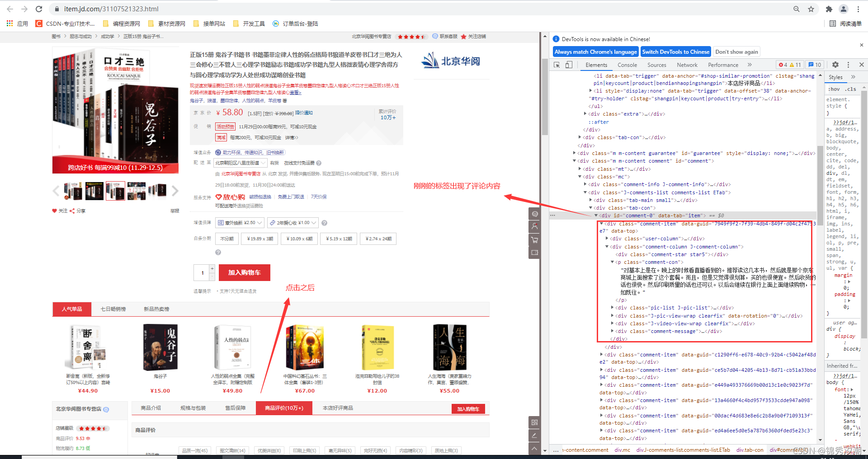This screenshot has width=868, height=459.
Task: Select ¥19.89 x 3期 installment option
Action: click(x=260, y=239)
